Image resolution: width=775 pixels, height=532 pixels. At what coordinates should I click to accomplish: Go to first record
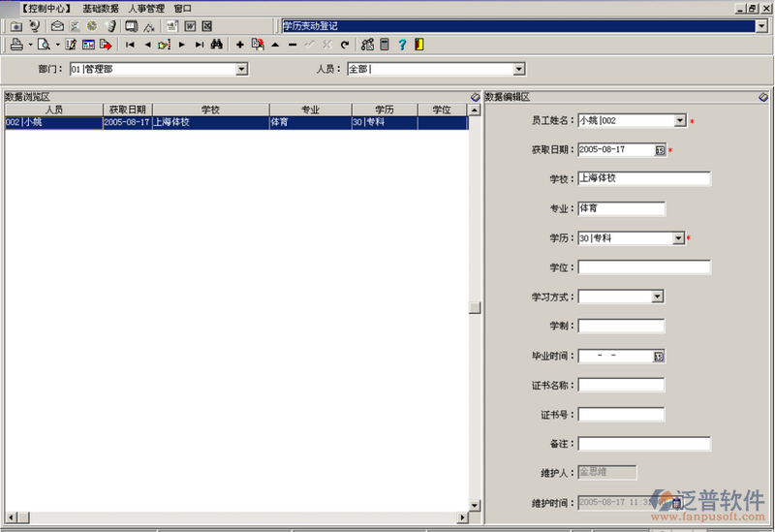click(x=130, y=45)
